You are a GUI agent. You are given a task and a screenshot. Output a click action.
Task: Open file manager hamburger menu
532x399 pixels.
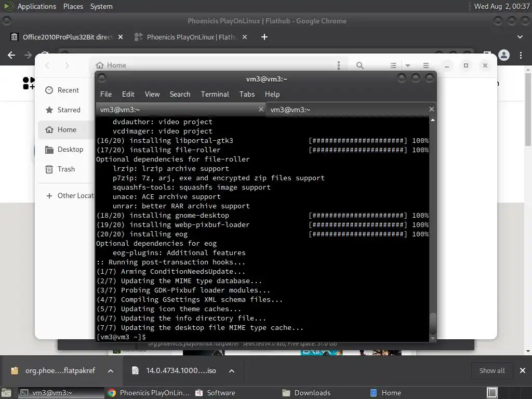point(426,65)
